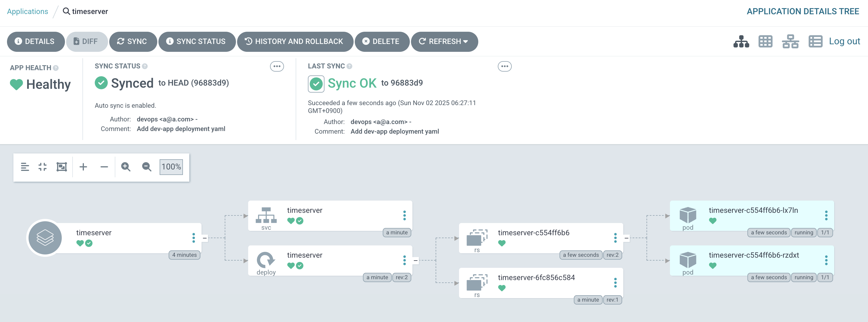Collapse the timeserver application node children

[x=204, y=238]
